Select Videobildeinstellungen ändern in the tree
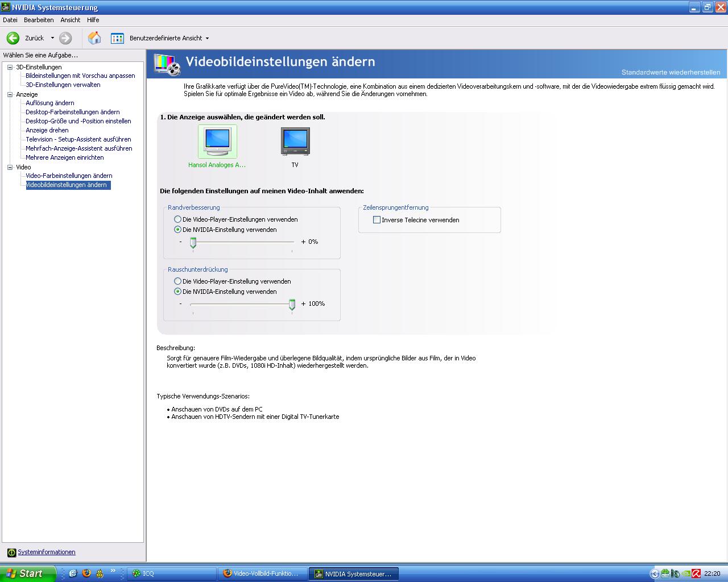 pos(68,185)
